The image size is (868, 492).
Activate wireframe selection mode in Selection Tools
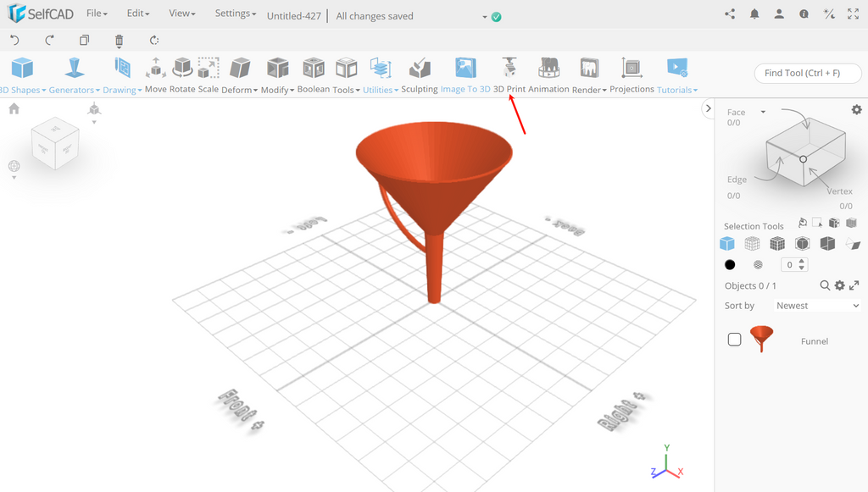[x=752, y=243]
